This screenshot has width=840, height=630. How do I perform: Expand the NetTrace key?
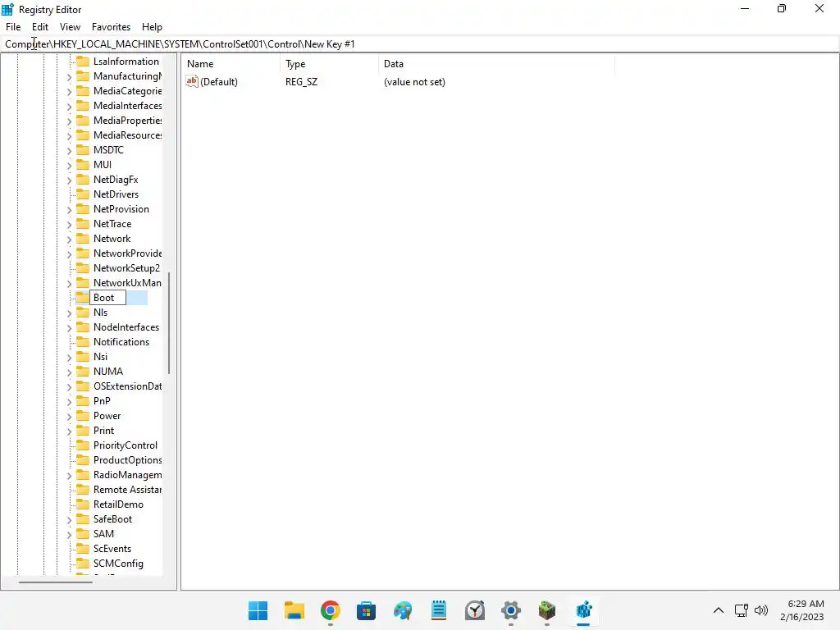69,225
